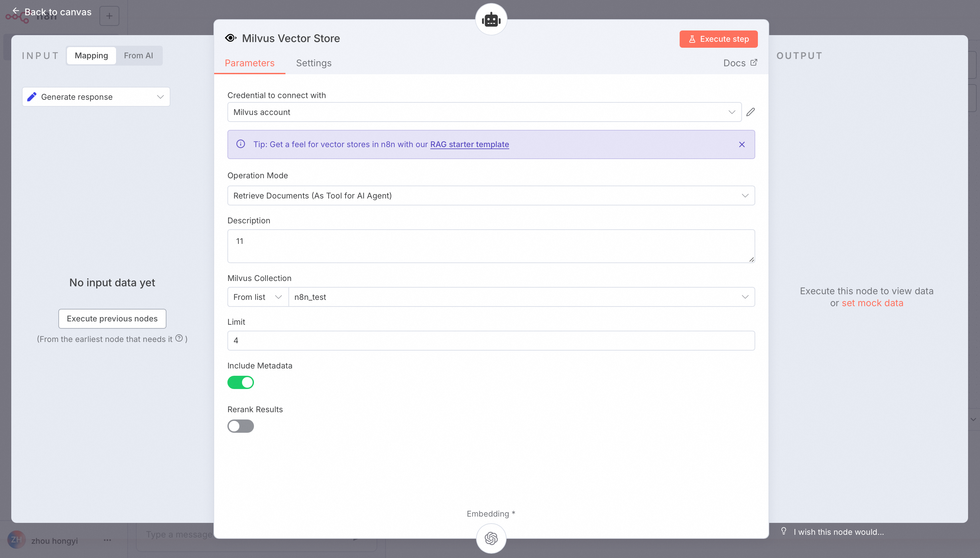
Task: Expand the n8n_test collection dropdown
Action: (x=521, y=297)
